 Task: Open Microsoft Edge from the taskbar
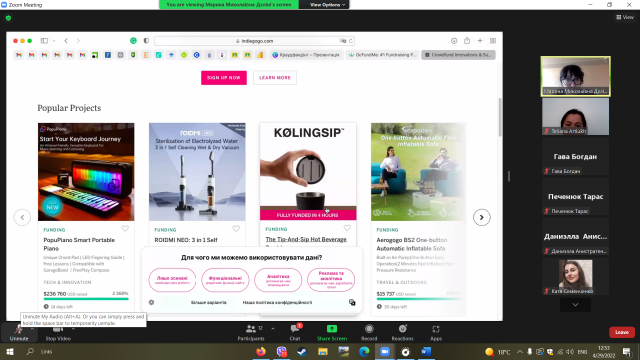coord(364,351)
